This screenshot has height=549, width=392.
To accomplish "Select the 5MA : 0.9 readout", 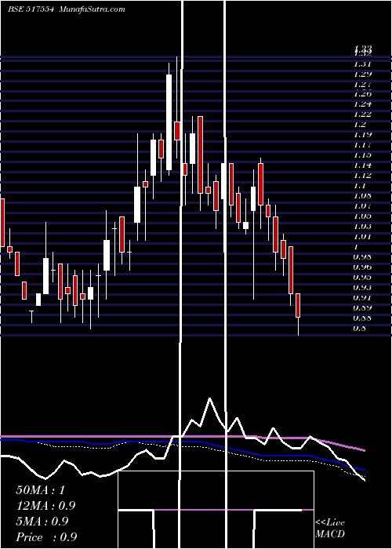I will [42, 522].
